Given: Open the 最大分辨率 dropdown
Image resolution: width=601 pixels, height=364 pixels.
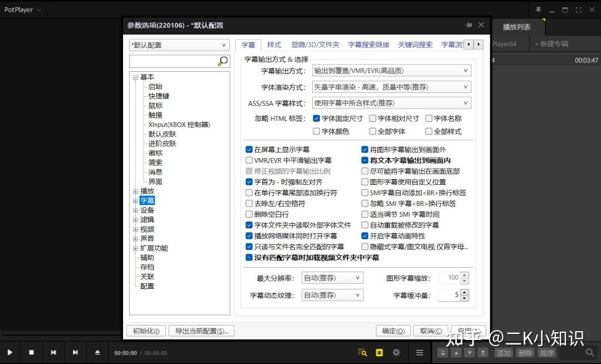Looking at the screenshot, I should [x=332, y=277].
